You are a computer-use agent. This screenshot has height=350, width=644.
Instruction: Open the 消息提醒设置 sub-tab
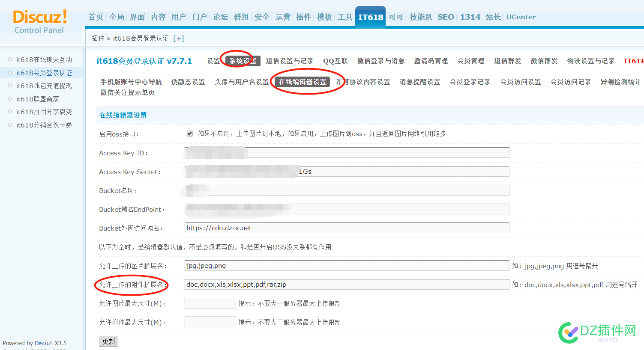click(420, 82)
